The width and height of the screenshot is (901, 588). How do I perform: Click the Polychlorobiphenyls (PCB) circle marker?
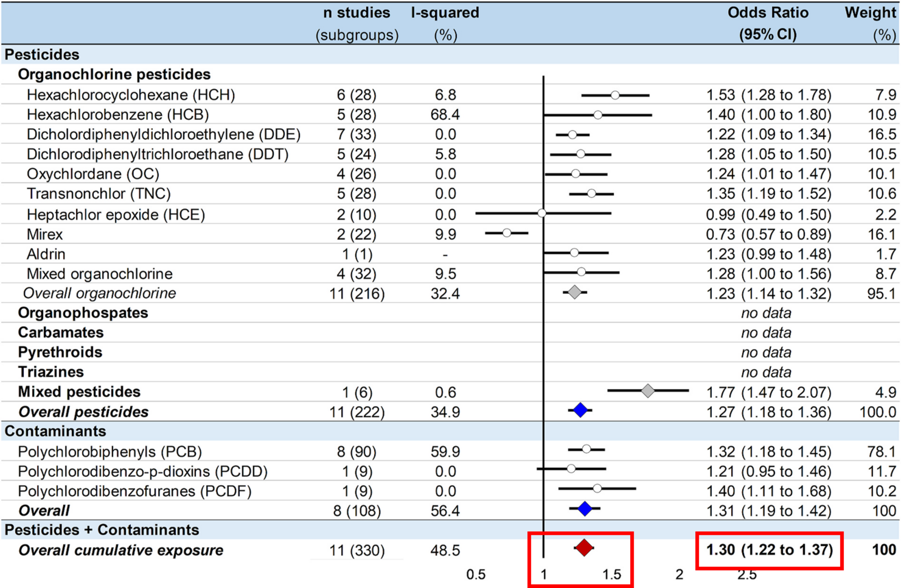pyautogui.click(x=586, y=449)
